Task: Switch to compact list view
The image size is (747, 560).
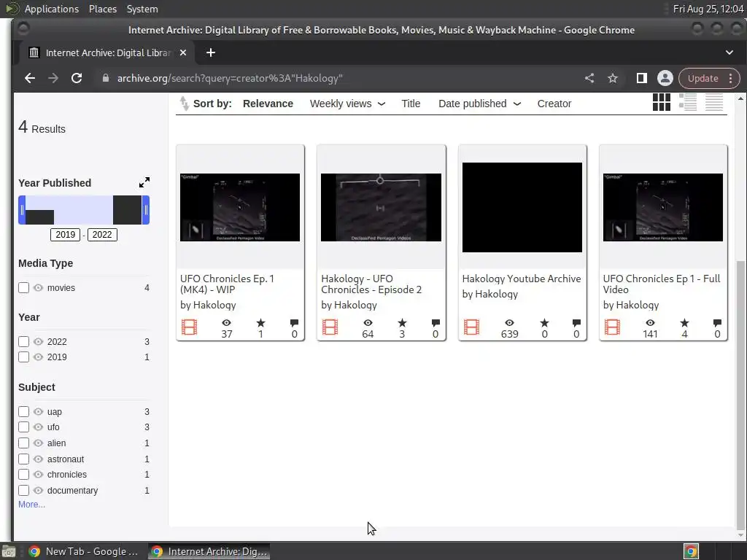Action: [x=714, y=102]
